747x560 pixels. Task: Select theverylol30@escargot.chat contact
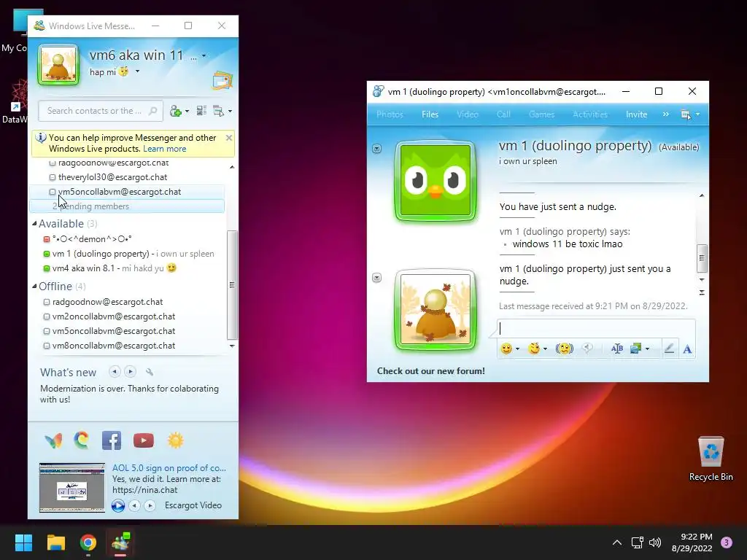112,177
